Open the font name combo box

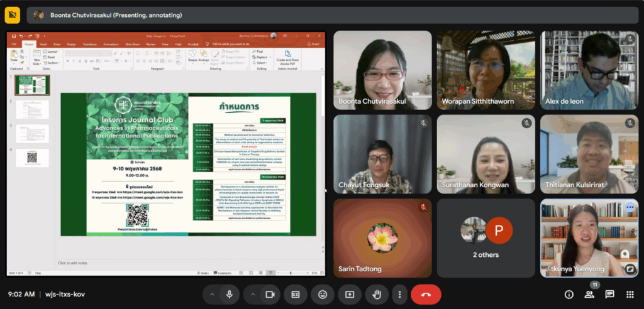(82, 53)
